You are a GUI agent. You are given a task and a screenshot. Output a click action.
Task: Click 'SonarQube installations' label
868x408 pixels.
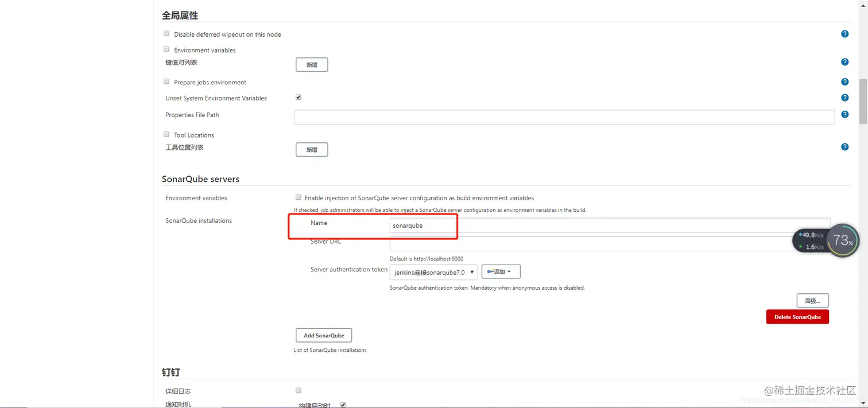pos(199,220)
